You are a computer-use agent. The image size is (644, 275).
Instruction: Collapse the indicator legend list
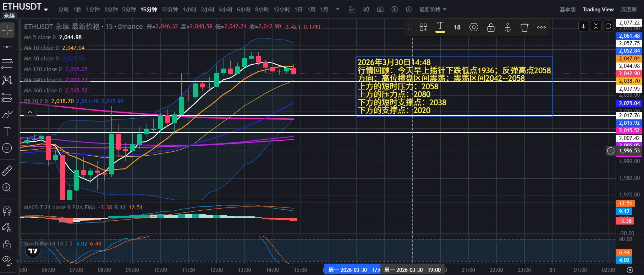click(x=30, y=112)
